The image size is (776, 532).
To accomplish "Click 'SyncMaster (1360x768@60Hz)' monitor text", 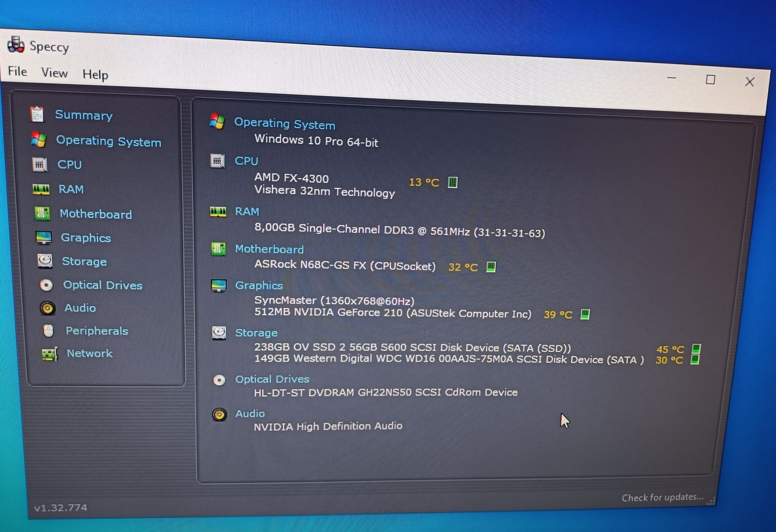I will [334, 301].
